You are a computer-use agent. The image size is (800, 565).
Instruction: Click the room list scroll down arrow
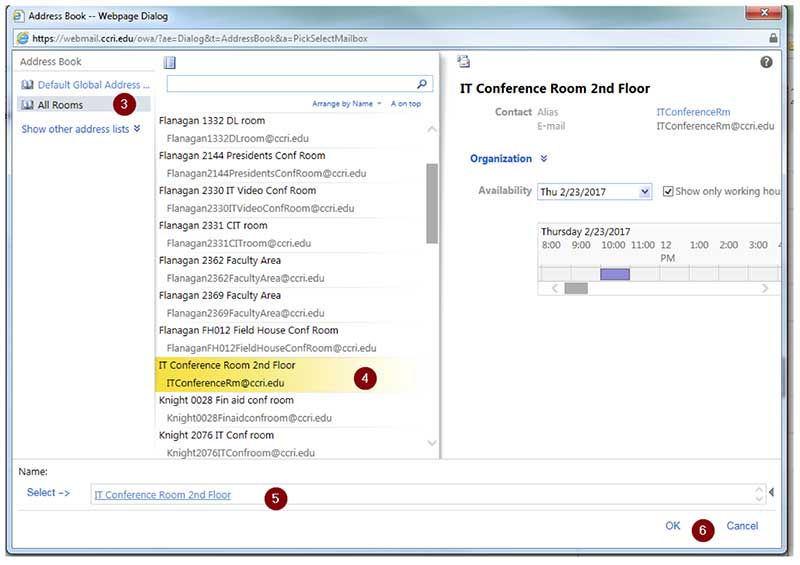pyautogui.click(x=432, y=443)
